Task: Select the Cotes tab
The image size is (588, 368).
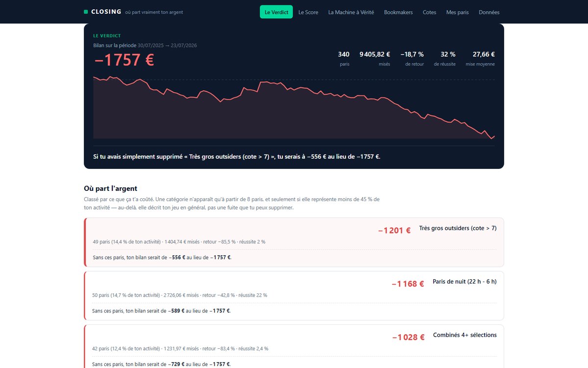Action: tap(430, 12)
